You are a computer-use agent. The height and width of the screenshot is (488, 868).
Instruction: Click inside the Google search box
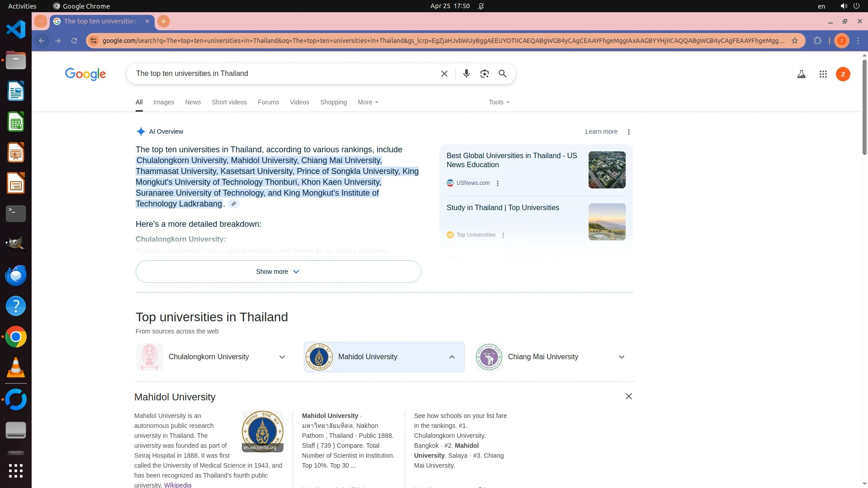[280, 74]
